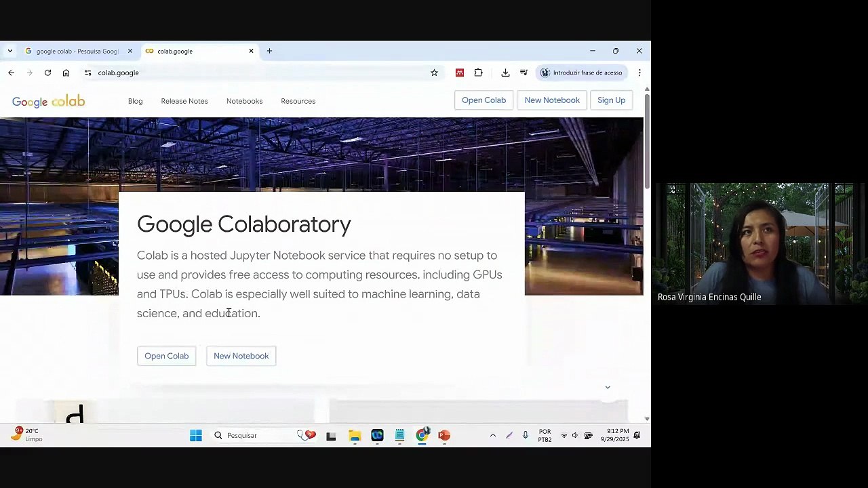The width and height of the screenshot is (868, 488).
Task: Show hidden system tray icons
Action: point(493,435)
